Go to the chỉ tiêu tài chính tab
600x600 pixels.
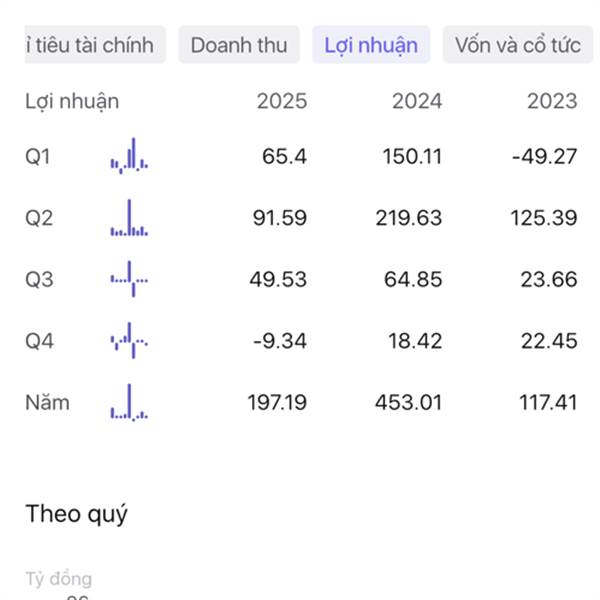(94, 45)
